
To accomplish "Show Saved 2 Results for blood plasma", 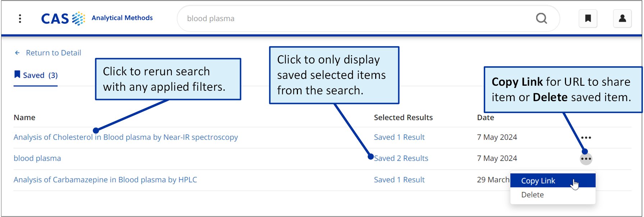I will (401, 159).
